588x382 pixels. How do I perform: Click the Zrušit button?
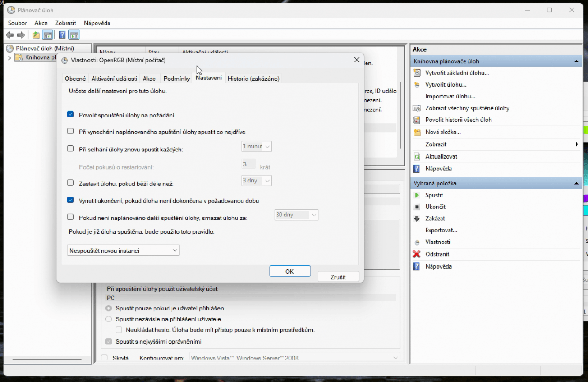tap(338, 277)
